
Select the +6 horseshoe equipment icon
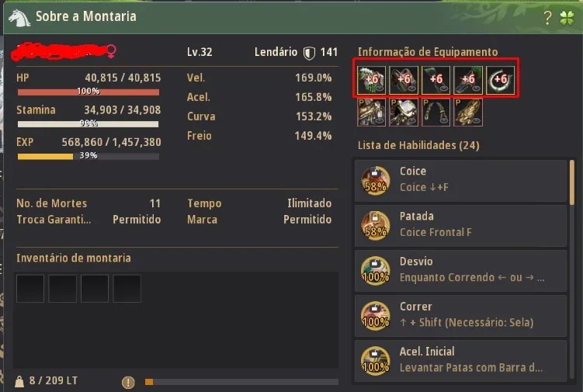(x=500, y=80)
